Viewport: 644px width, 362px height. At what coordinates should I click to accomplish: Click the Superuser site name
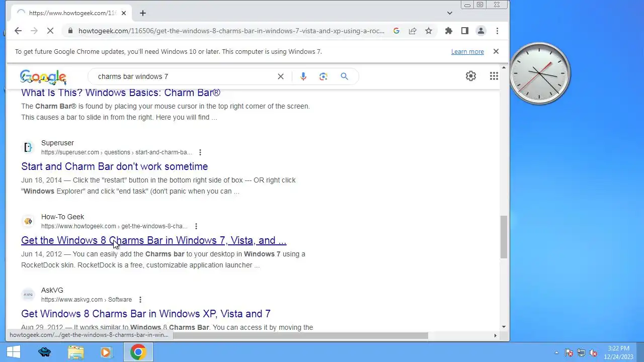click(x=57, y=143)
